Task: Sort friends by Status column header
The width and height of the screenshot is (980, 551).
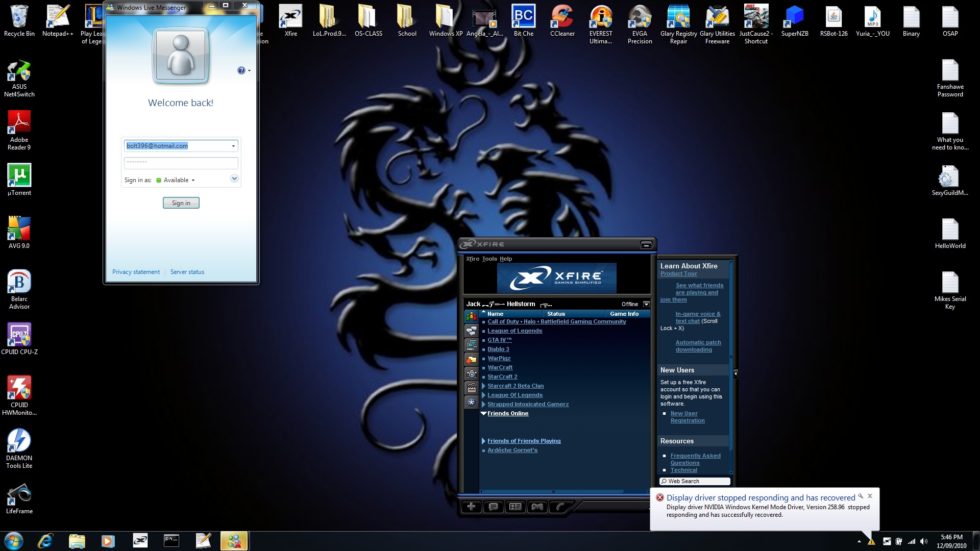Action: coord(574,314)
